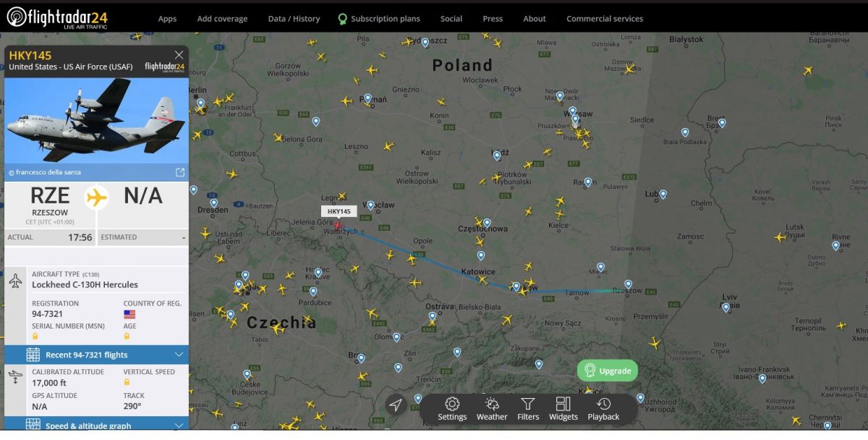Click the N/A destination field
The height and width of the screenshot is (440, 868).
coord(143,195)
